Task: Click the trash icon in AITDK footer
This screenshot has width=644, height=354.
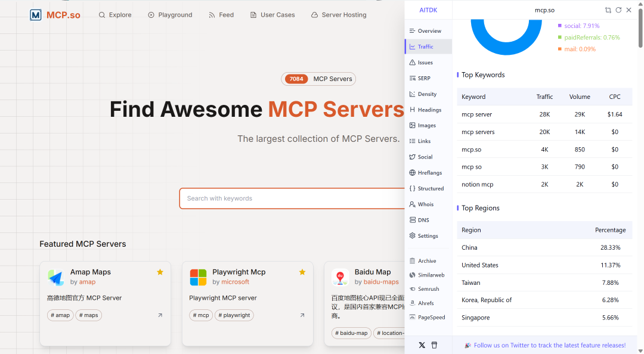Action: [435, 345]
